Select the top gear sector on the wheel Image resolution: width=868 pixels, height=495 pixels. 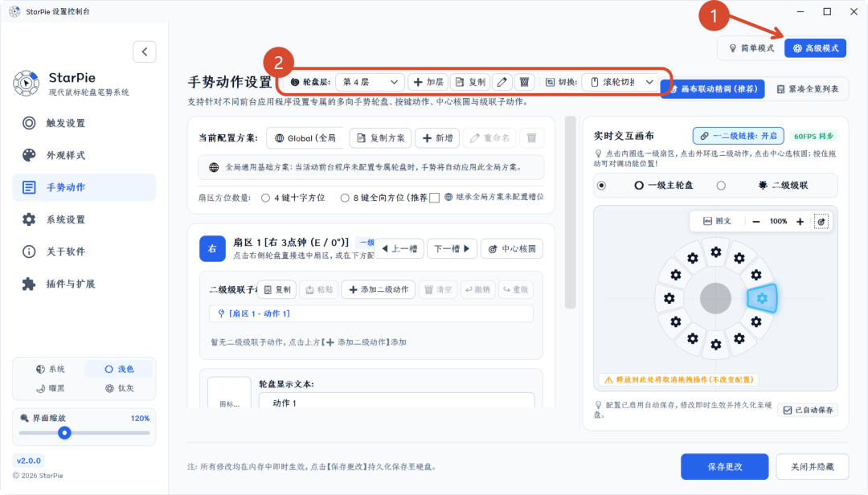click(716, 252)
